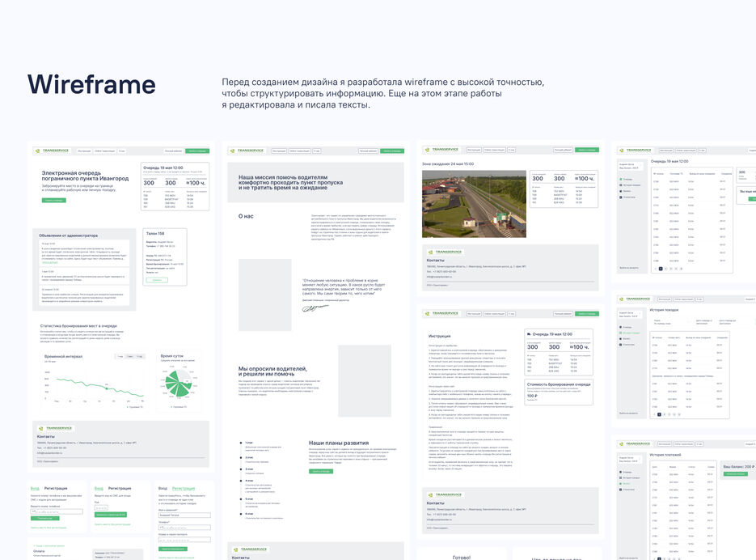Open О нас in the home page navigation
This screenshot has width=756, height=560.
pyautogui.click(x=122, y=151)
